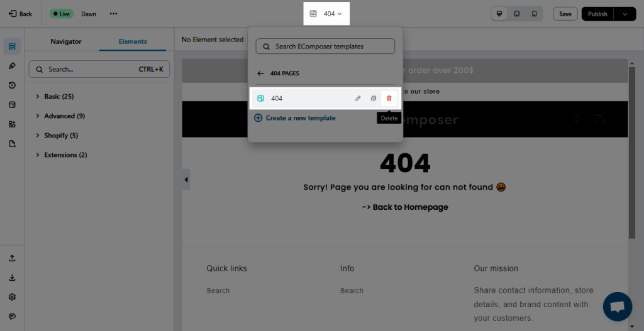644x331 pixels.
Task: Open the Elements tab
Action: pyautogui.click(x=133, y=41)
